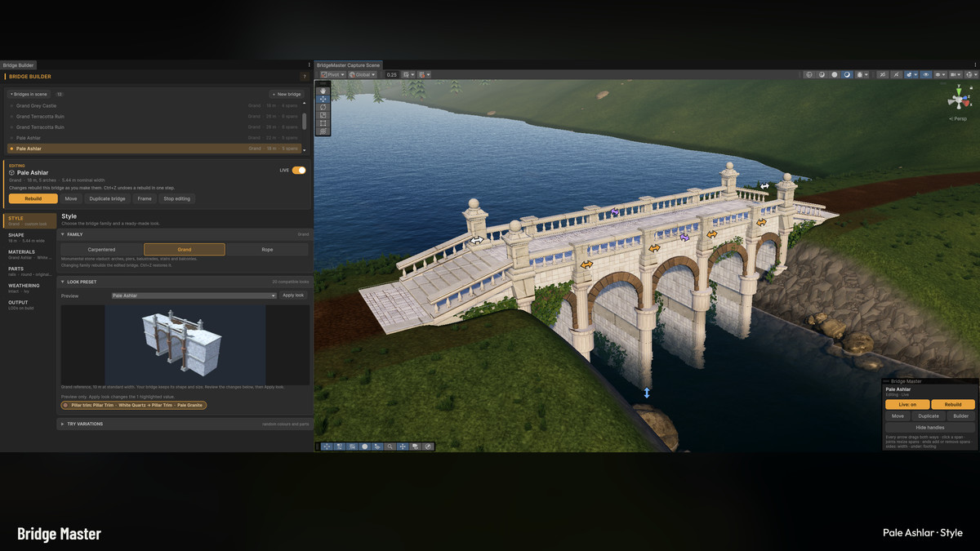Select the Grand family option
The width and height of the screenshot is (980, 551).
[x=185, y=250]
